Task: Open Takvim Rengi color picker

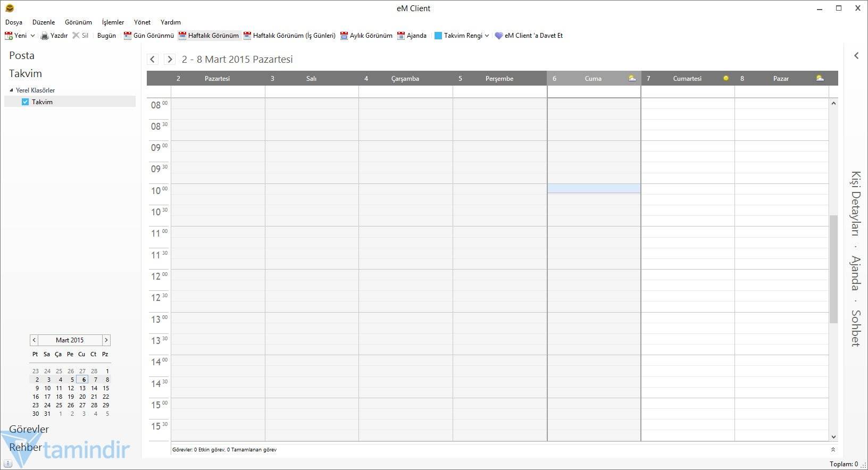Action: pos(461,36)
